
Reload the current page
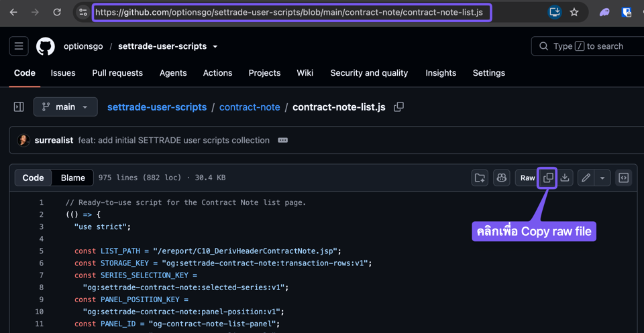pyautogui.click(x=57, y=12)
